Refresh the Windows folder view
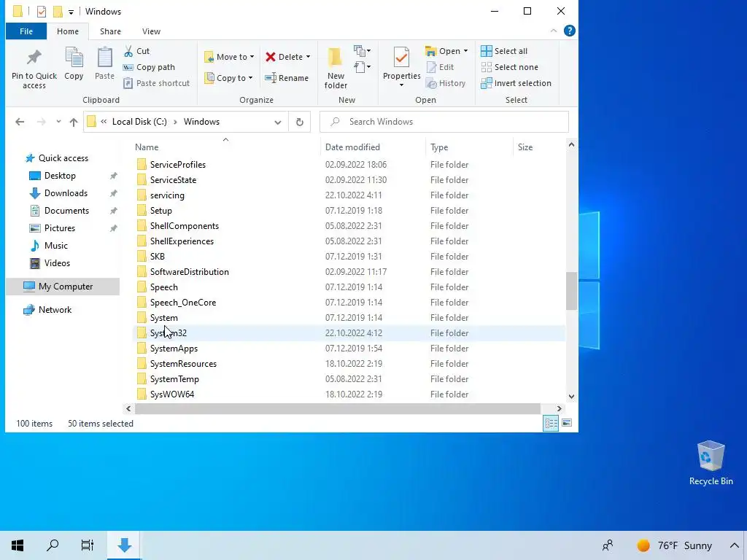The height and width of the screenshot is (560, 747). click(x=300, y=122)
